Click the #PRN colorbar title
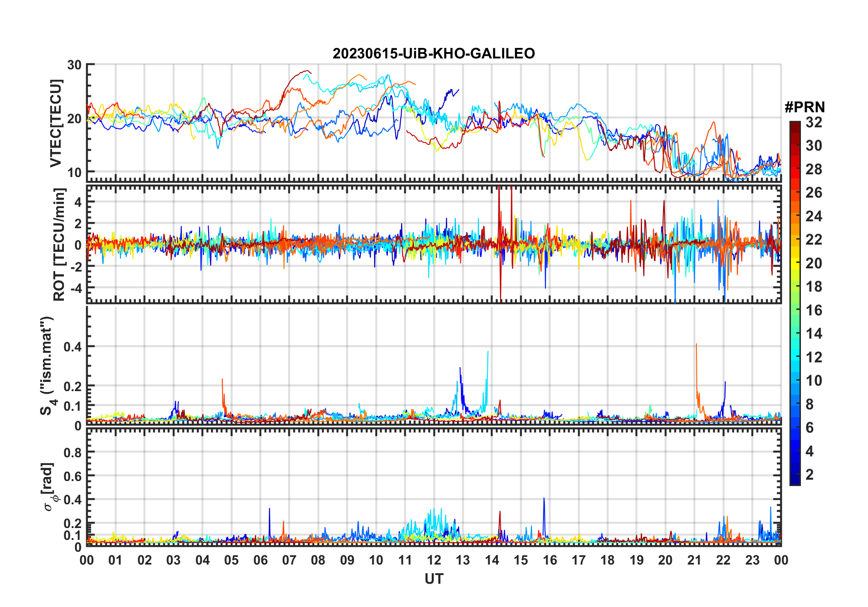The image size is (868, 607). (x=805, y=107)
